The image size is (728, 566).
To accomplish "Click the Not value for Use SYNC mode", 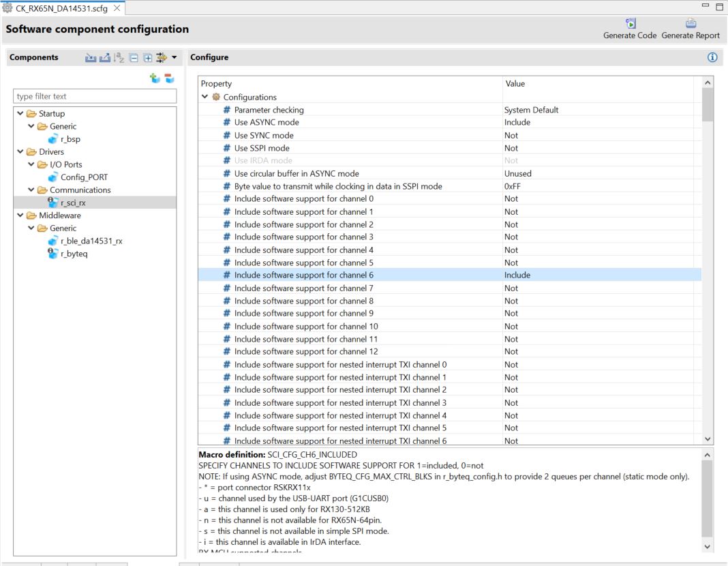I will 511,135.
